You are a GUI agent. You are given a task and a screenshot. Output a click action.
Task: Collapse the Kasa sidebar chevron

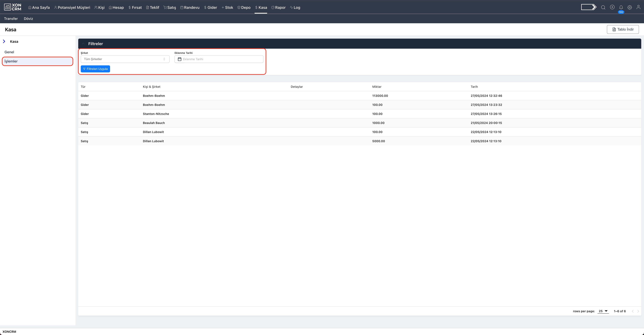pos(4,41)
